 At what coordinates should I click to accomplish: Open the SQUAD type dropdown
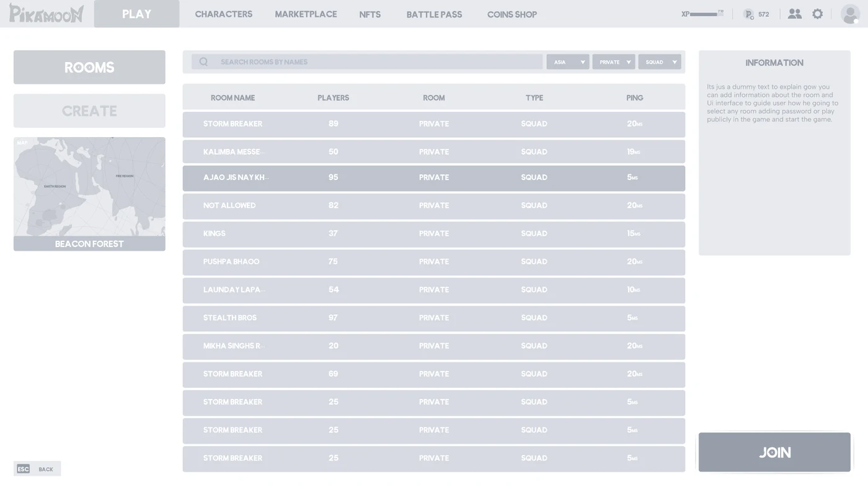[x=660, y=62]
